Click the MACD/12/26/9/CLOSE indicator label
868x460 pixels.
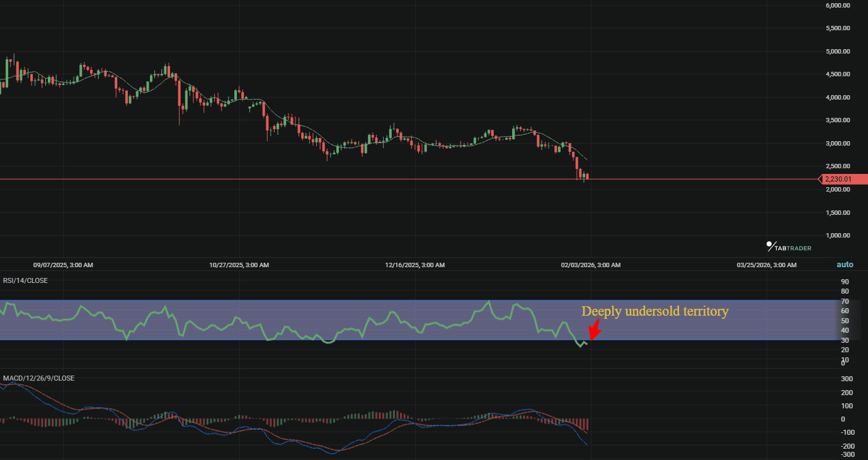[38, 377]
